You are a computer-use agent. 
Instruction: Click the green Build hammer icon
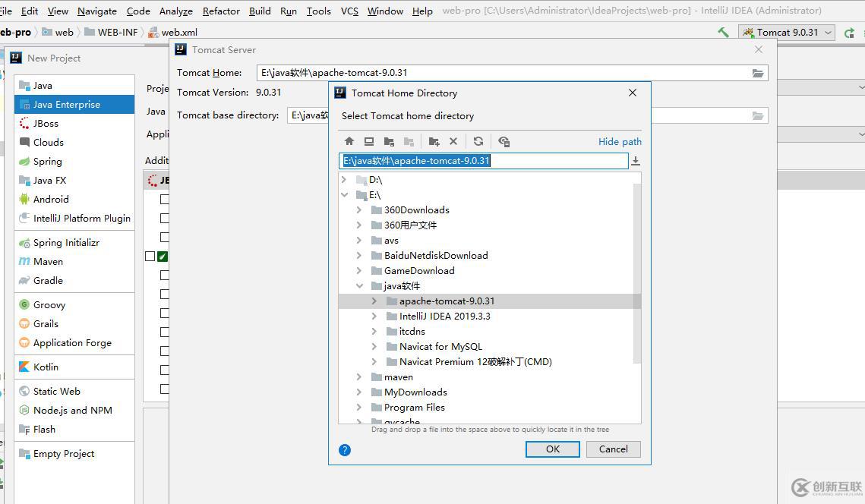coord(723,32)
